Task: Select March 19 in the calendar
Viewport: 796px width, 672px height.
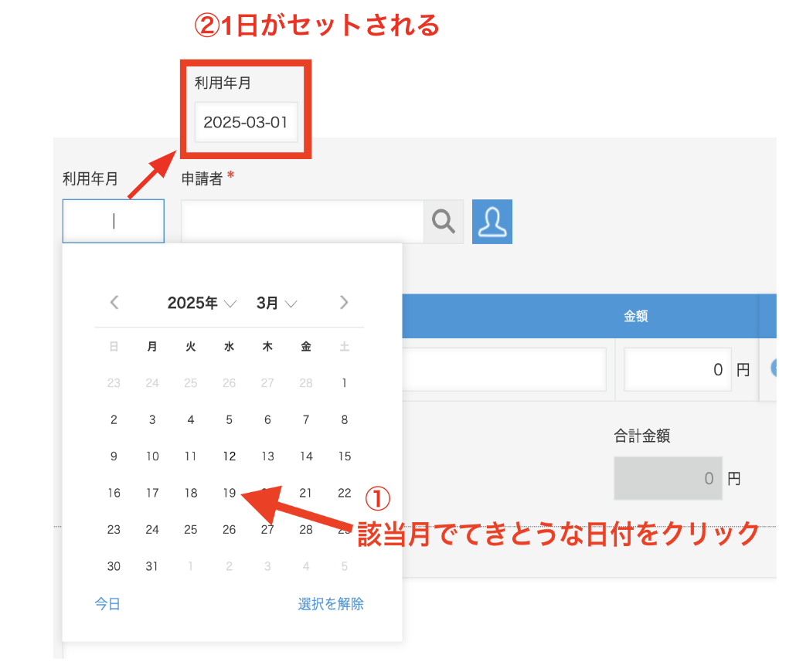Action: pyautogui.click(x=229, y=493)
